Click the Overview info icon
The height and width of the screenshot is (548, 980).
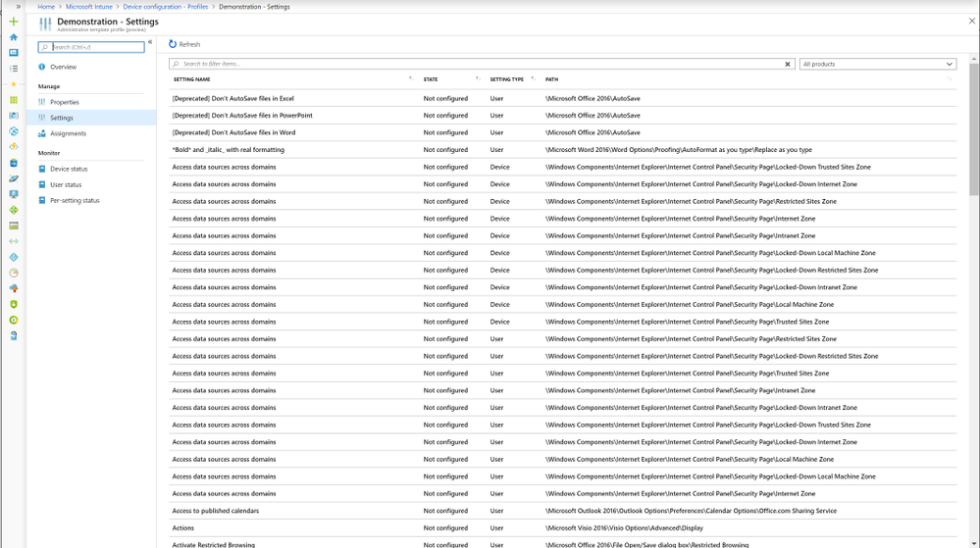point(42,67)
